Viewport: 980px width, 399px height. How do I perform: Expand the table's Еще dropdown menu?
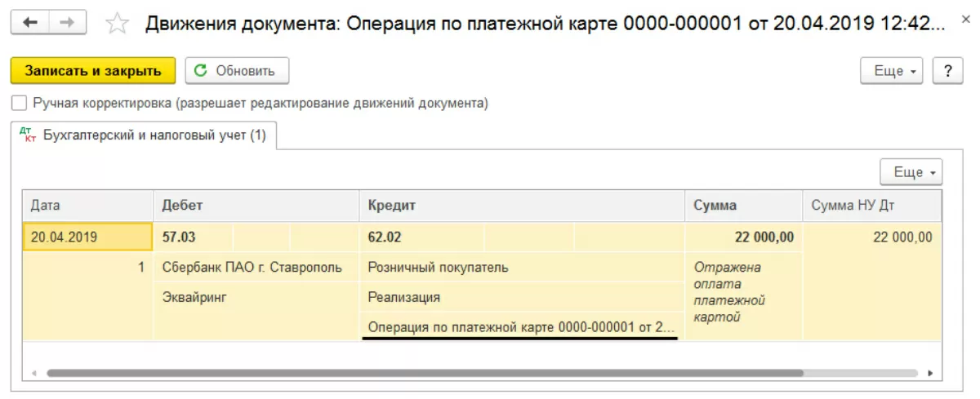pos(911,172)
